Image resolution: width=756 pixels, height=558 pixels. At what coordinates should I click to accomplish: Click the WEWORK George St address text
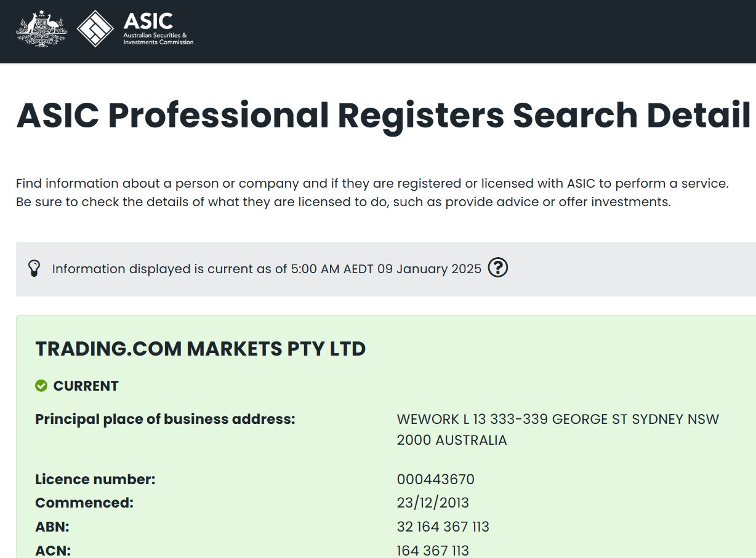tap(558, 429)
